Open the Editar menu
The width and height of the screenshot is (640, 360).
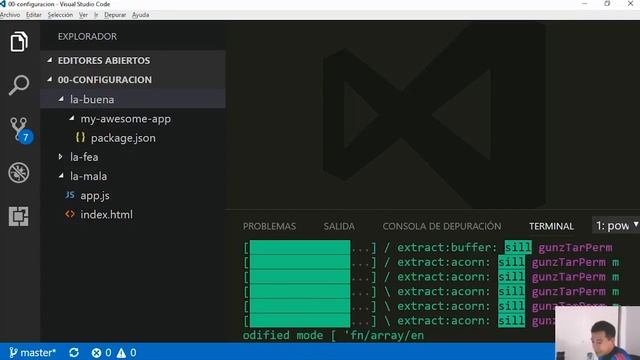[x=33, y=15]
